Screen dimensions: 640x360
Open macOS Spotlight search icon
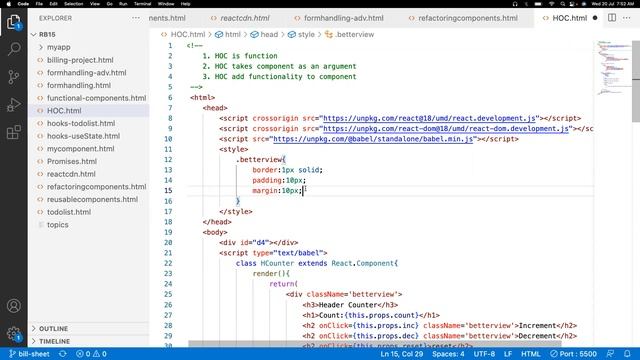(x=562, y=4)
